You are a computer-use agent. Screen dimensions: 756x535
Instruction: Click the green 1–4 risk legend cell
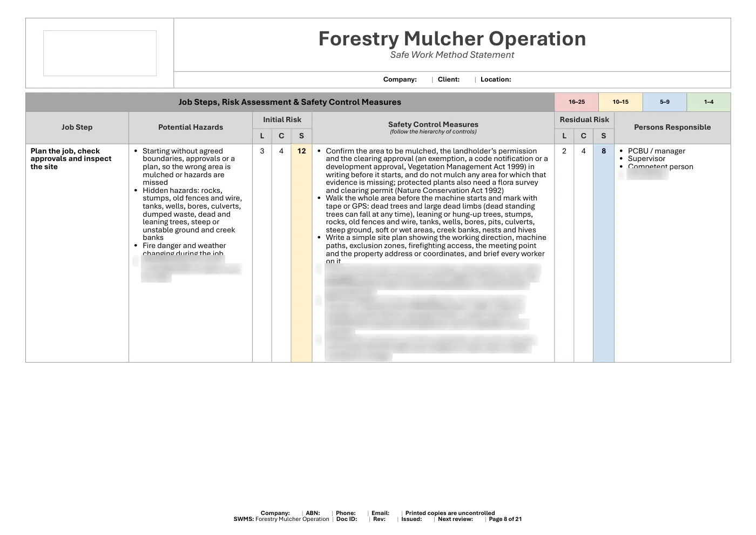[708, 102]
